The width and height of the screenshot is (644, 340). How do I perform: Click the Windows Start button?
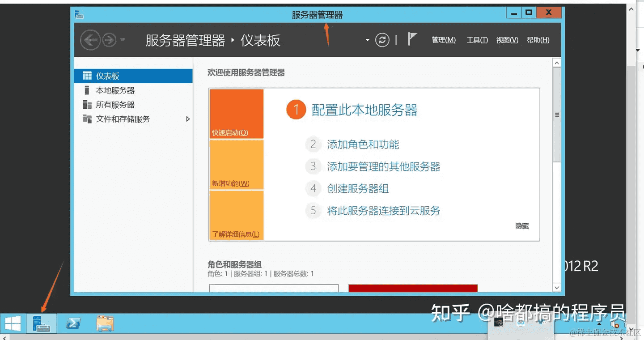tap(13, 323)
